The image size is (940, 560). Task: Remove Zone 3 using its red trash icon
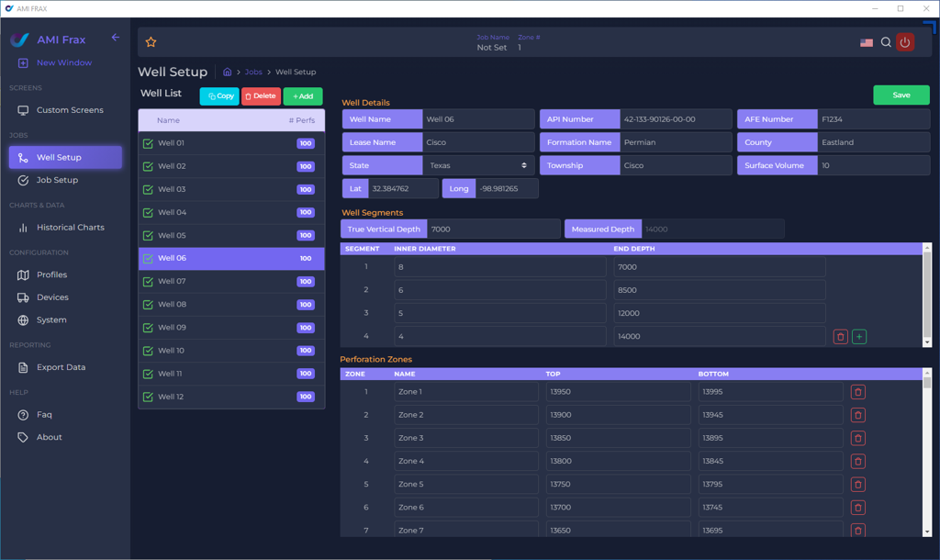(857, 438)
